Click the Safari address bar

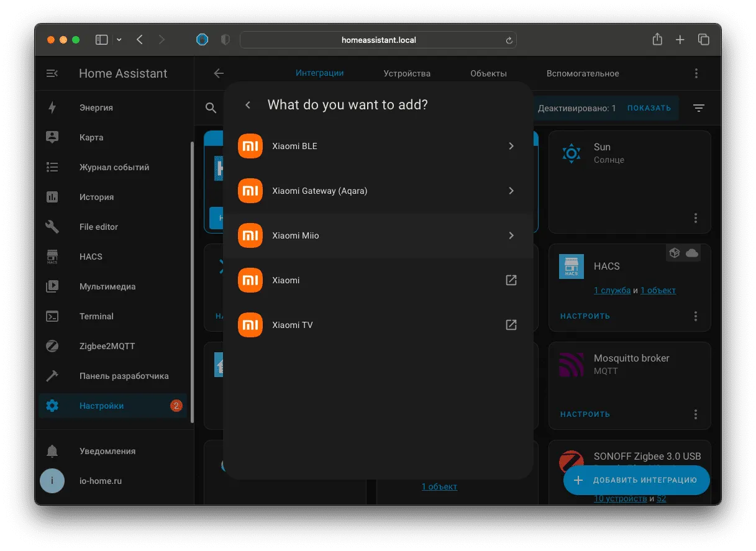[378, 40]
